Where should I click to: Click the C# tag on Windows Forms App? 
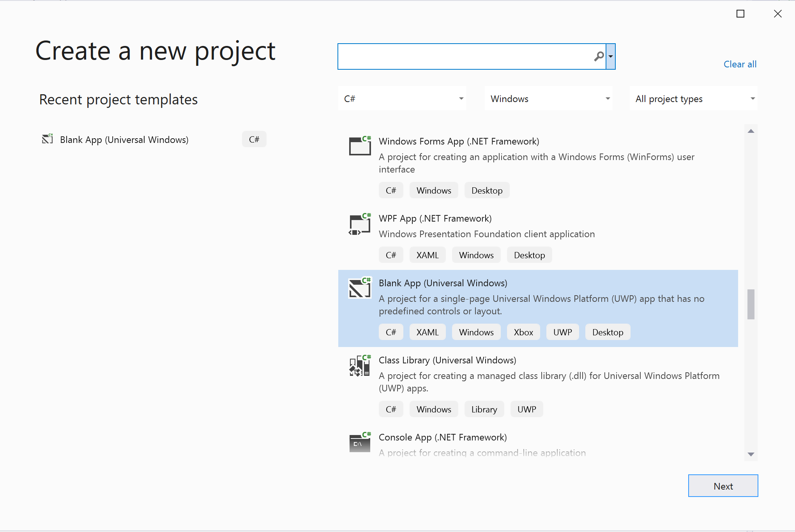391,190
